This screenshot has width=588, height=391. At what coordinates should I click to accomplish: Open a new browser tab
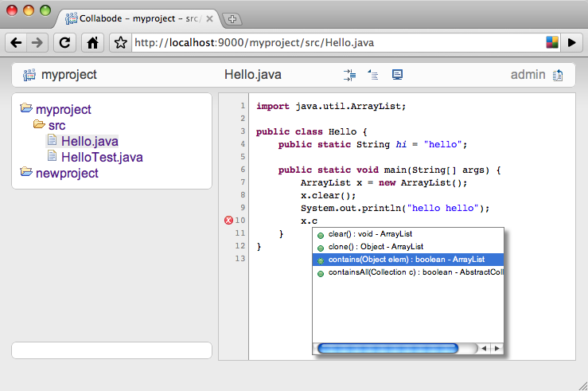click(x=232, y=18)
